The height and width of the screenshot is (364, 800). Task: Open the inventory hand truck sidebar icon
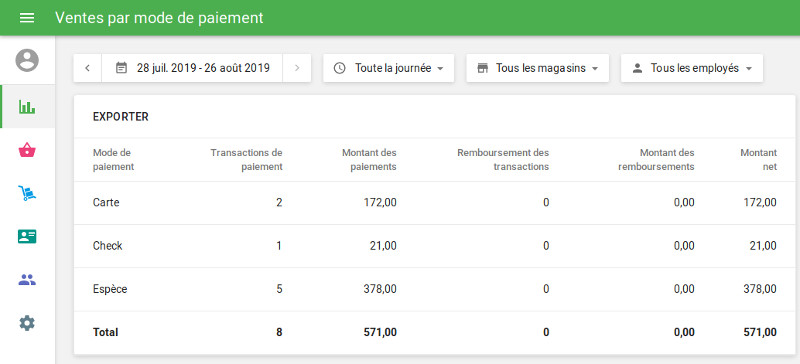pos(27,193)
